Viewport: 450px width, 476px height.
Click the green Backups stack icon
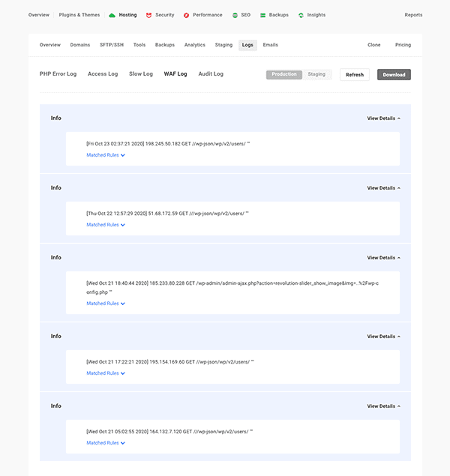(262, 15)
